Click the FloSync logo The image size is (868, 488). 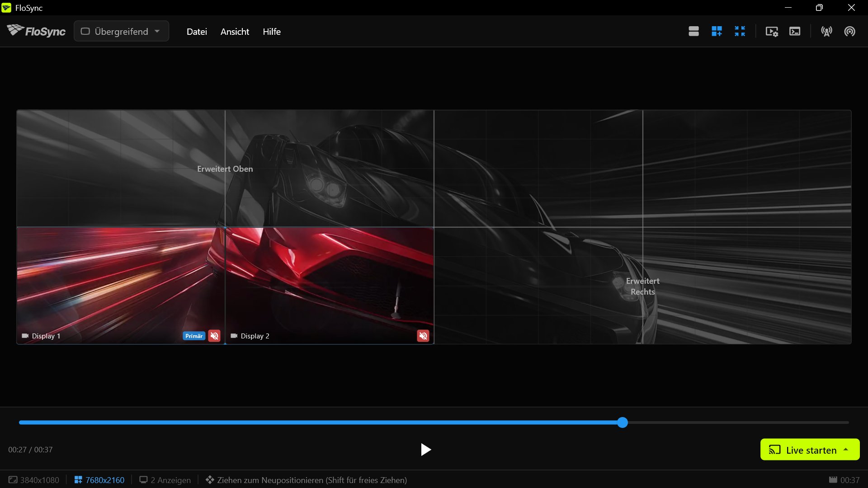pos(36,31)
